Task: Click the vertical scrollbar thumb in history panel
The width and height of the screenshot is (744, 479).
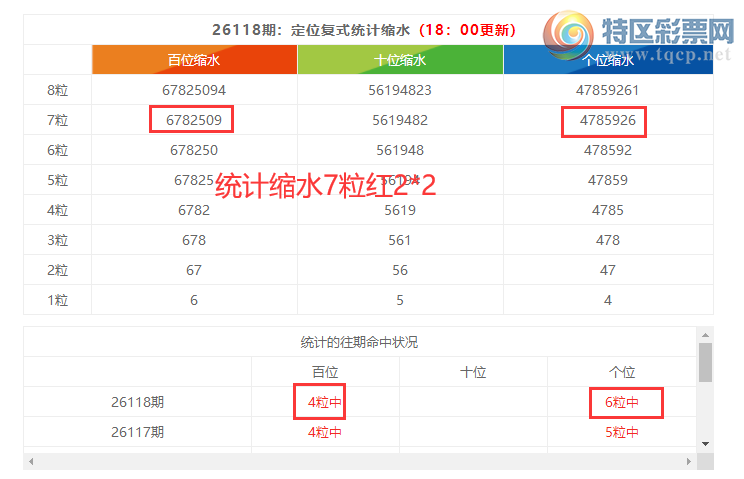Action: tap(706, 362)
